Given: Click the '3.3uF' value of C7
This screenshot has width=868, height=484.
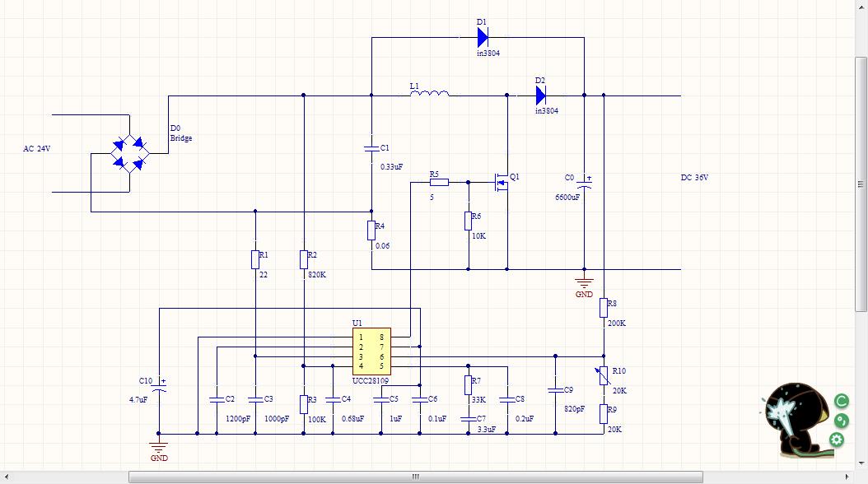Looking at the screenshot, I should click(x=487, y=429).
